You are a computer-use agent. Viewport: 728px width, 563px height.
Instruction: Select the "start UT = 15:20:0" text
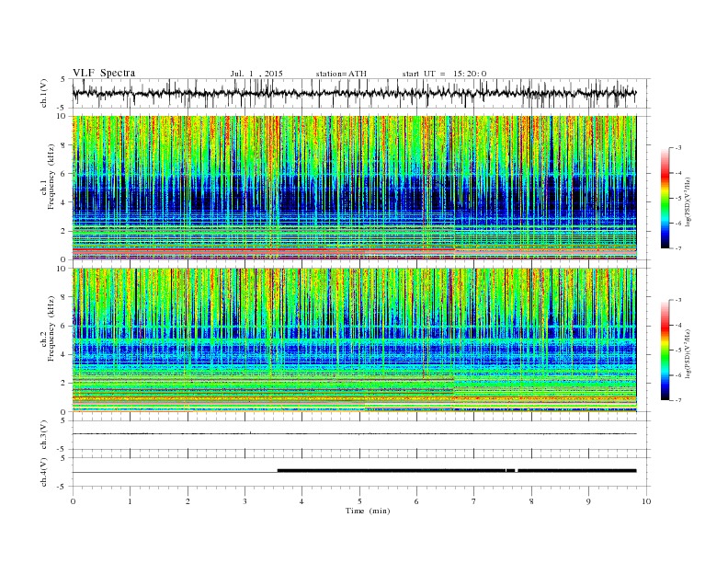(x=444, y=74)
